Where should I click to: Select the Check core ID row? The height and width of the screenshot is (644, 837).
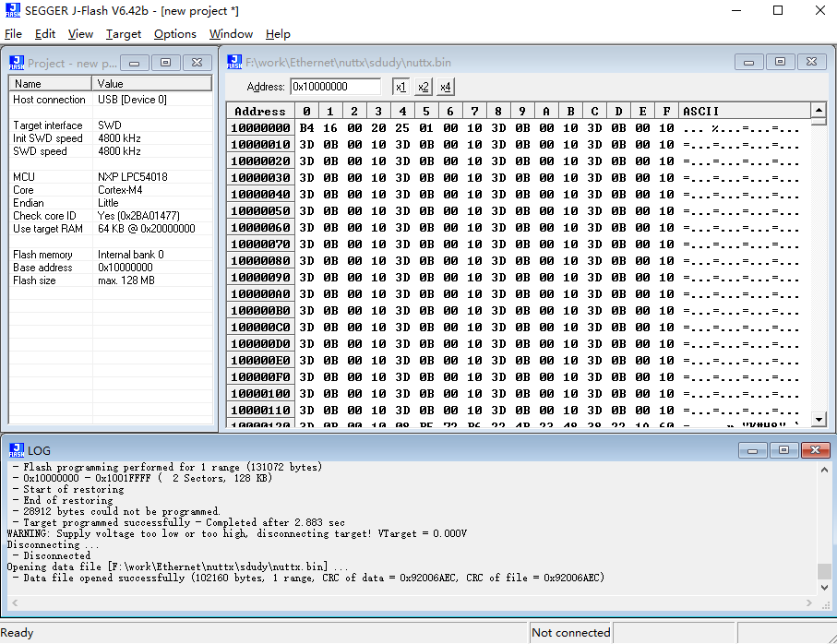111,216
